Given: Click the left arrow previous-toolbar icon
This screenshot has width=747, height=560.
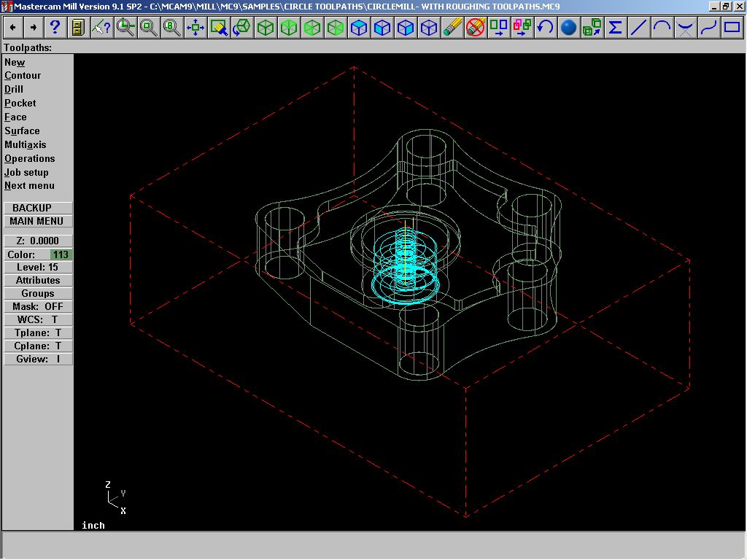Looking at the screenshot, I should pos(13,28).
